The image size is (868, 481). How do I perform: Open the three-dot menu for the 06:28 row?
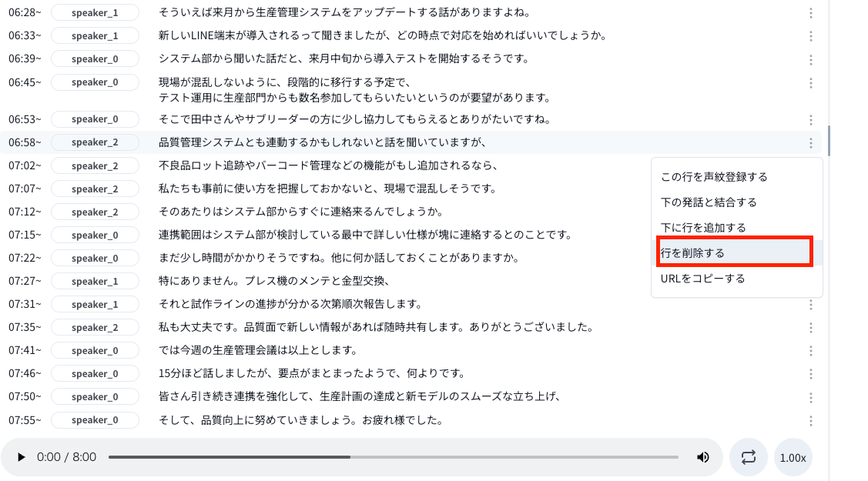pyautogui.click(x=811, y=13)
